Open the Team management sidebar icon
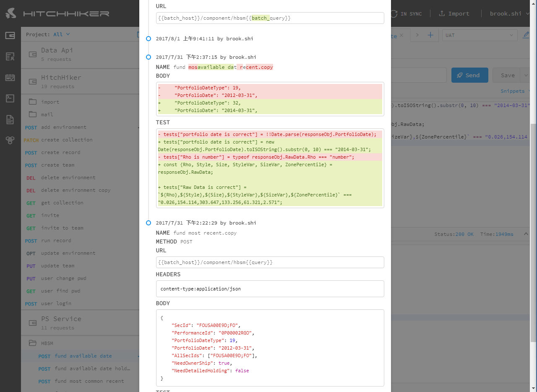Image resolution: width=537 pixels, height=392 pixels. pos(10,56)
